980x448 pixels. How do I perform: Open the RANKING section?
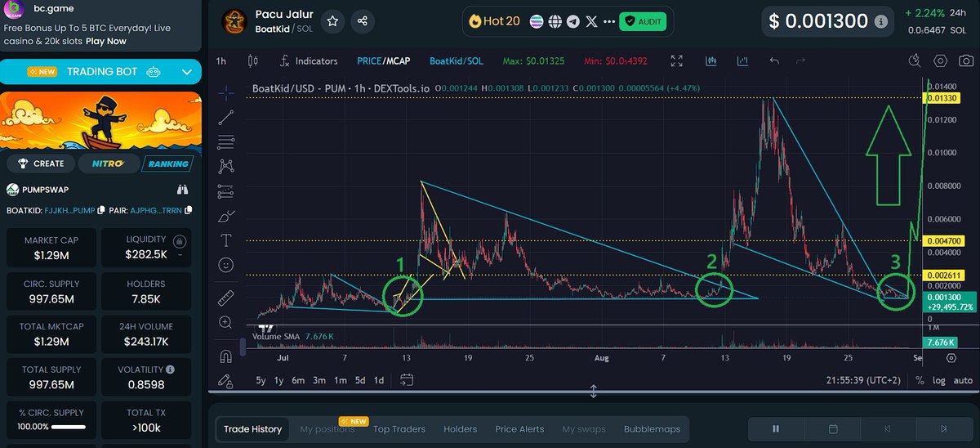click(x=167, y=164)
